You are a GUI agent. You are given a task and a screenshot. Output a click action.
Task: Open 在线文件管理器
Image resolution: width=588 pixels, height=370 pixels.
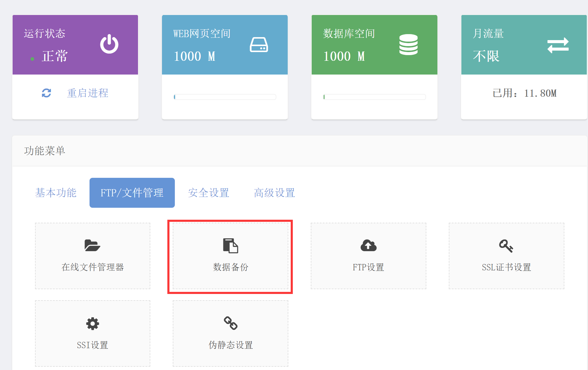(93, 256)
